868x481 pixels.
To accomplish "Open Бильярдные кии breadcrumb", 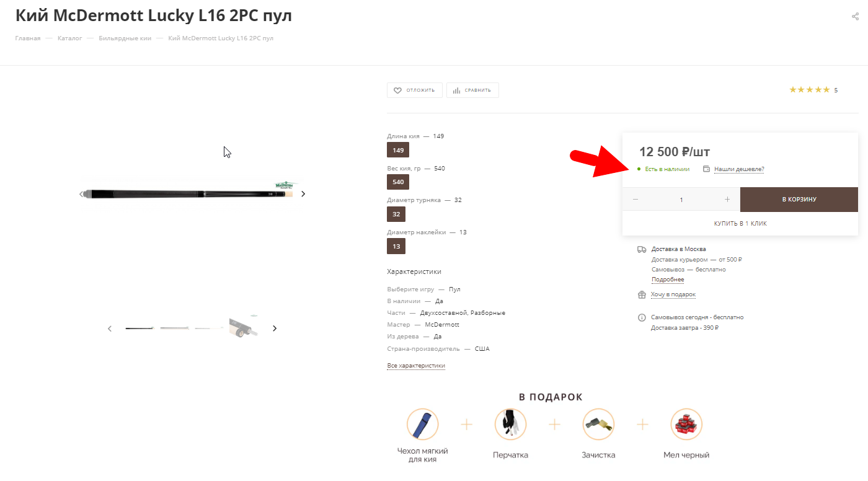I will click(125, 38).
